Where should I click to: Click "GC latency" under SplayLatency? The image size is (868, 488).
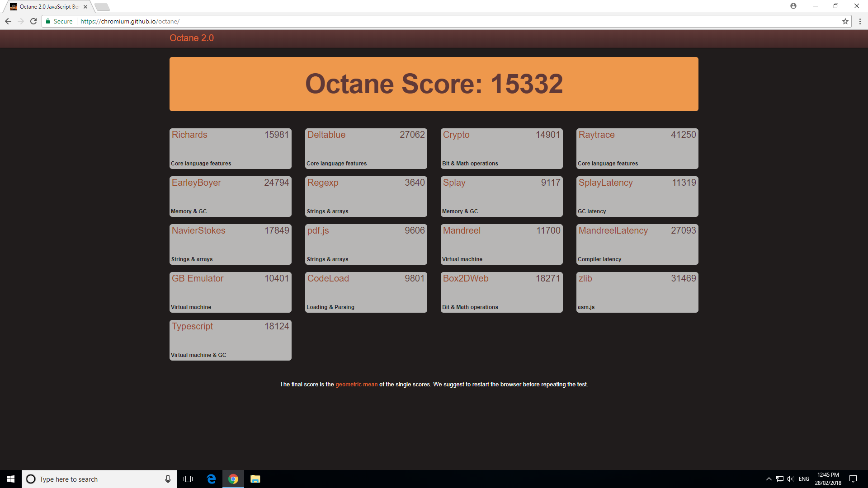pyautogui.click(x=592, y=211)
